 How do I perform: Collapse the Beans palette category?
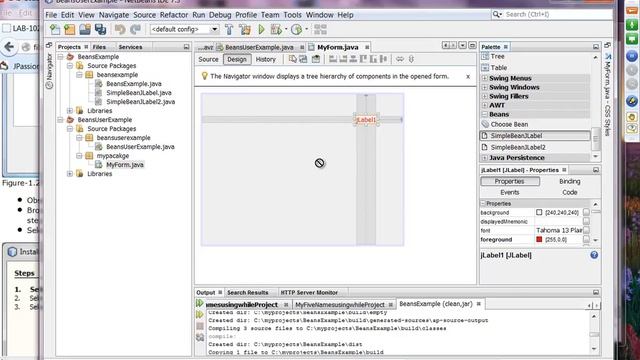[x=484, y=114]
